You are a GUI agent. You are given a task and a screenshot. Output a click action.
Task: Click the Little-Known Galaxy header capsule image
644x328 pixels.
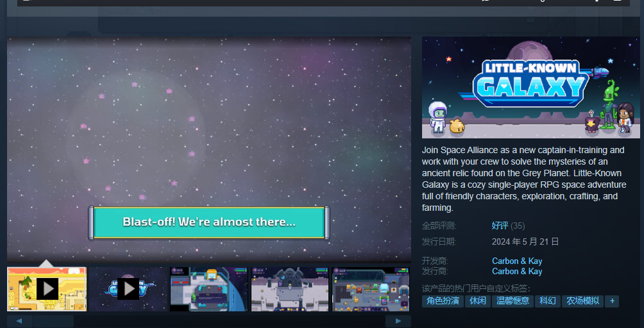pyautogui.click(x=530, y=87)
